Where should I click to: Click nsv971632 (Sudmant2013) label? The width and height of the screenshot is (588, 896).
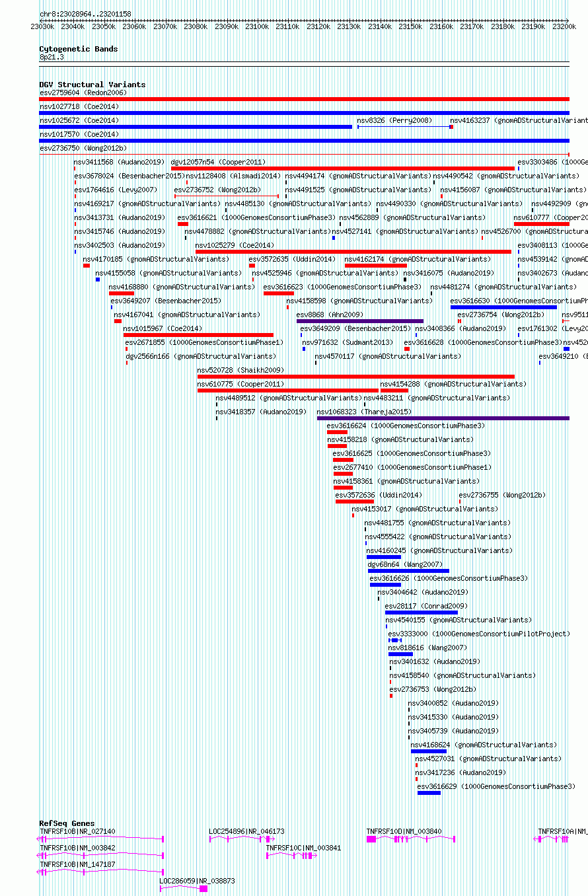tap(348, 342)
